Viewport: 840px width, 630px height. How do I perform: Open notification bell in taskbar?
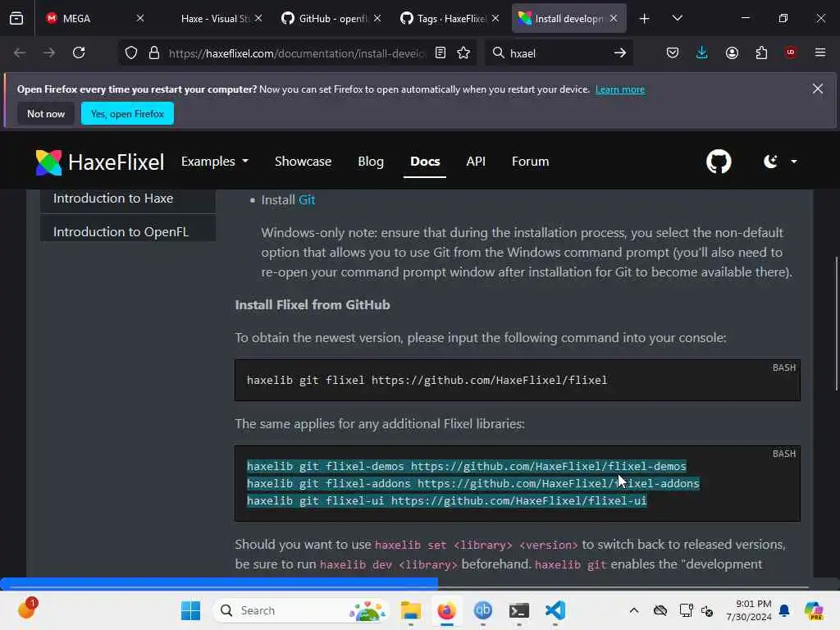click(x=784, y=610)
